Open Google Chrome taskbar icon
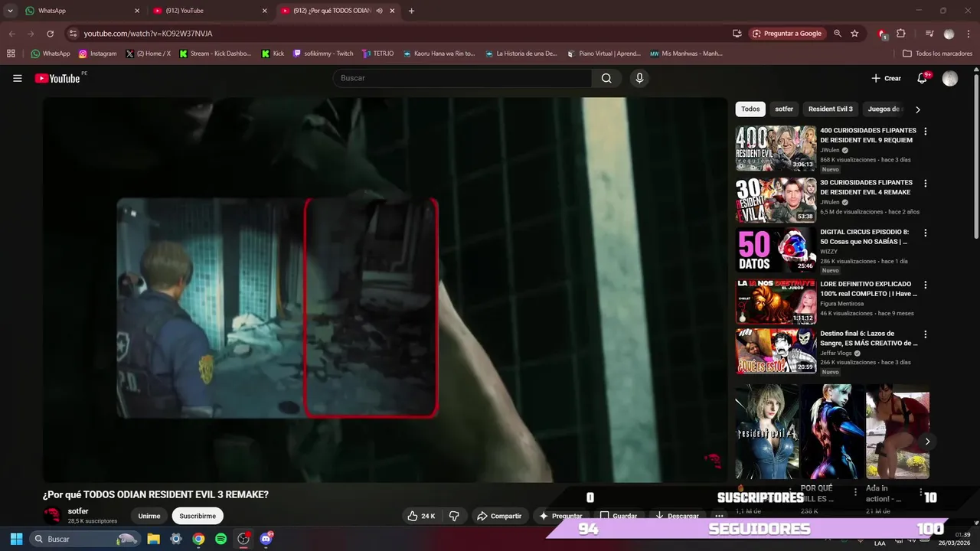980x551 pixels. [198, 539]
